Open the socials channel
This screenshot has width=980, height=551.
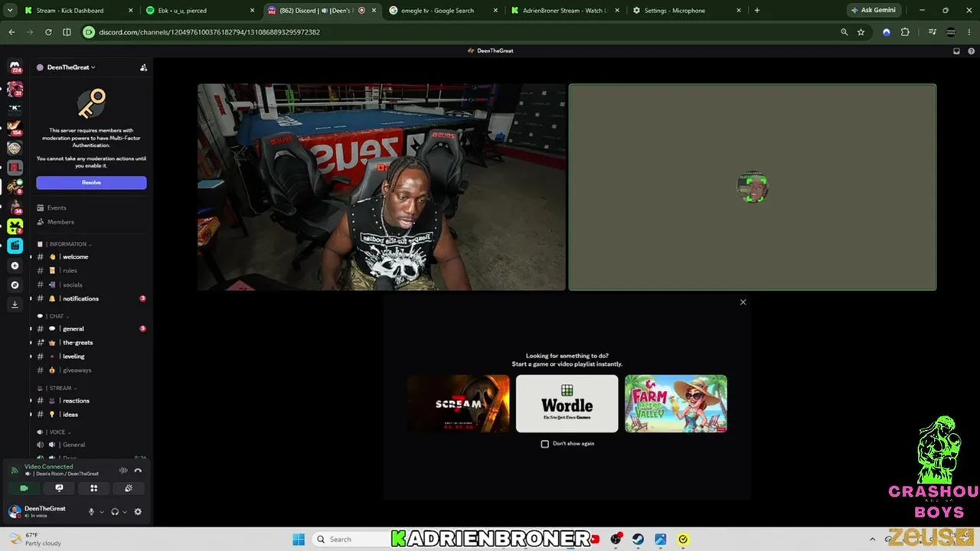(x=72, y=285)
